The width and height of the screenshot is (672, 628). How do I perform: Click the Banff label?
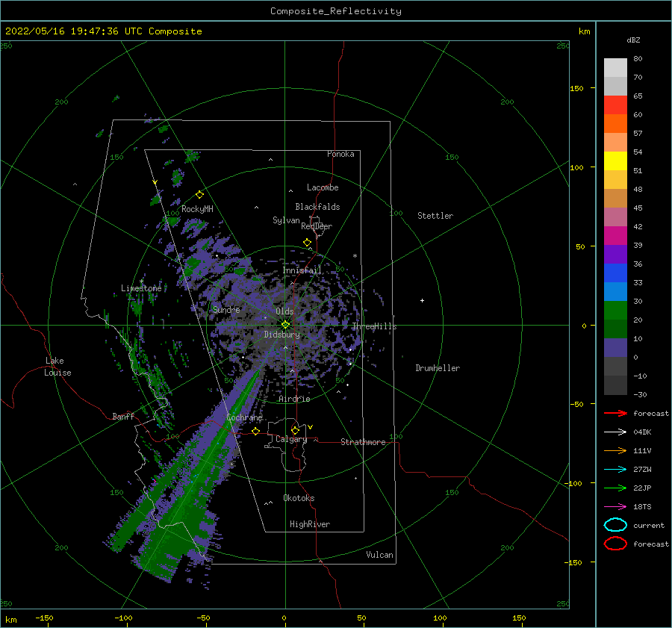click(x=123, y=416)
